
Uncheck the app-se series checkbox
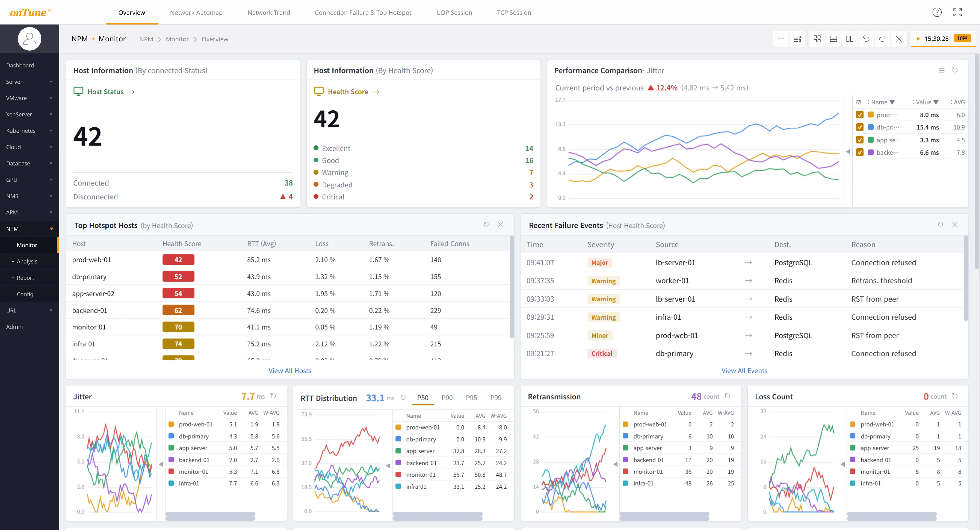pos(859,140)
